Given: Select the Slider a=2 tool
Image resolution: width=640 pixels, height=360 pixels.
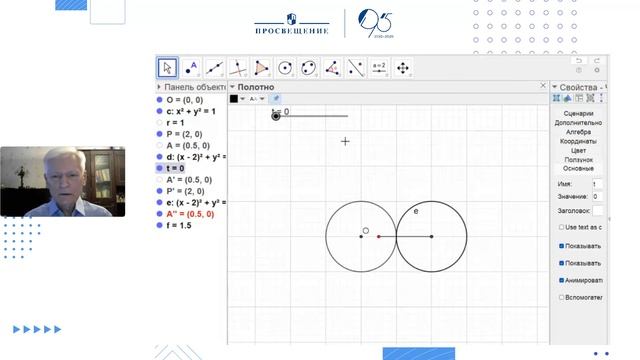Looking at the screenshot, I should [379, 68].
